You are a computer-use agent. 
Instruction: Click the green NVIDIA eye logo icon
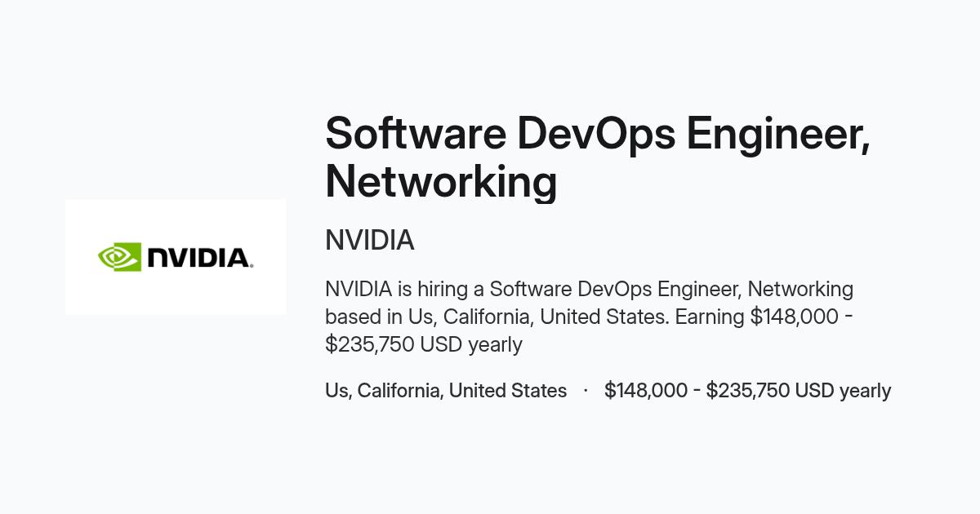point(119,257)
